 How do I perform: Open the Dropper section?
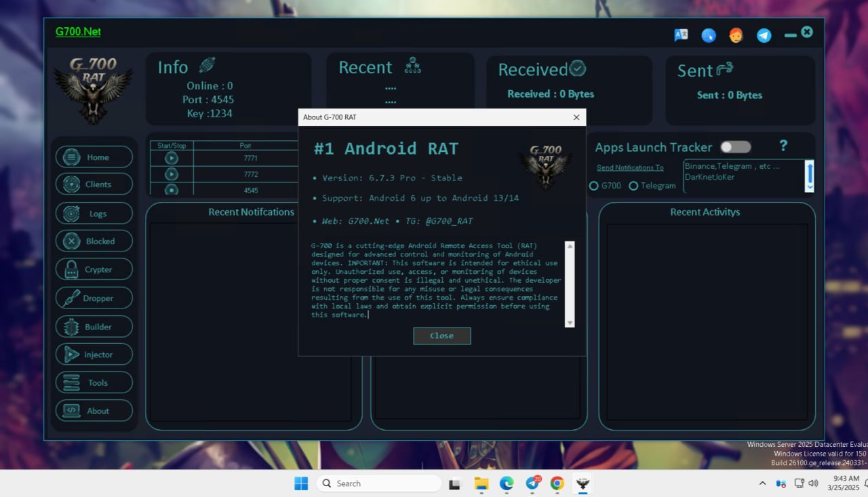click(x=94, y=298)
